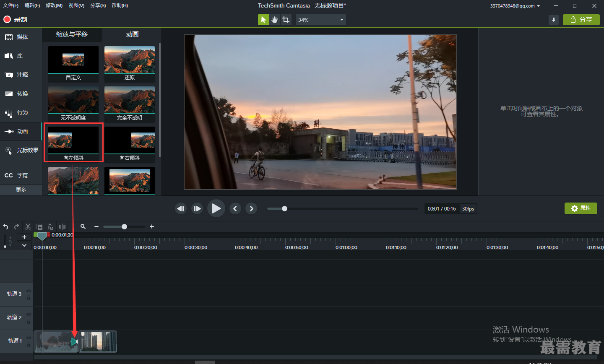The height and width of the screenshot is (364, 604).
Task: Toggle visibility eye for Track 3
Action: 29,291
